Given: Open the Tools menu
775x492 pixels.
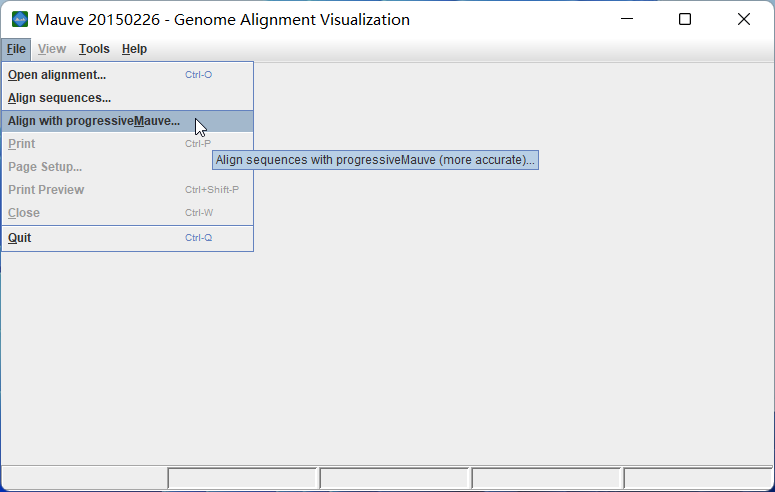Looking at the screenshot, I should 94,49.
